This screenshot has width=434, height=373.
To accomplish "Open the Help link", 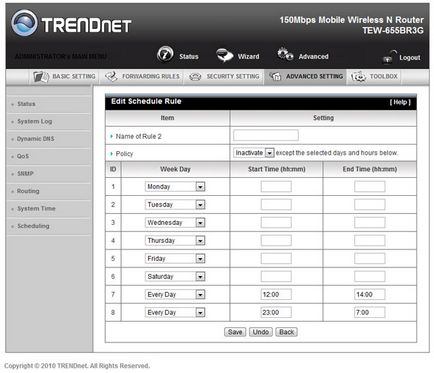I will click(400, 102).
